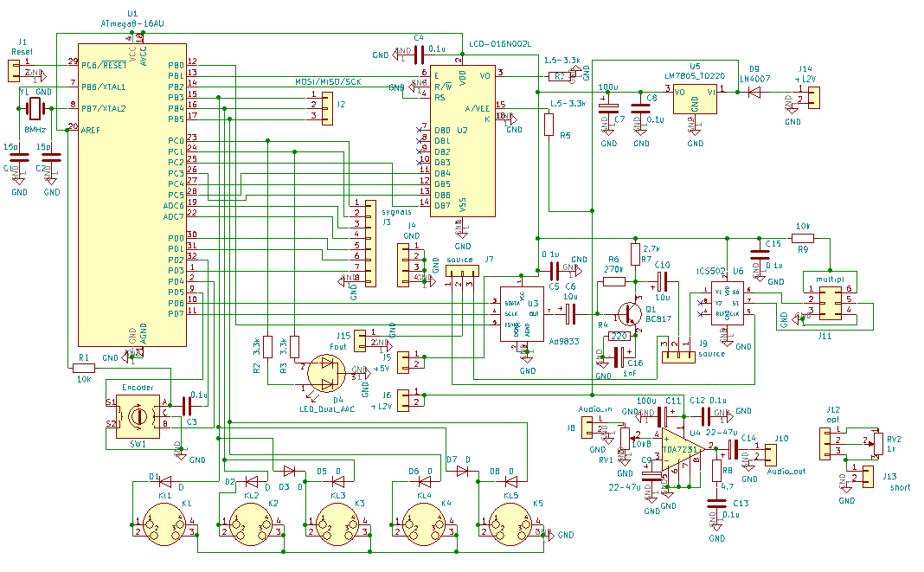The height and width of the screenshot is (572, 924).
Task: Select the BC817 transistor Q1
Action: [x=632, y=313]
